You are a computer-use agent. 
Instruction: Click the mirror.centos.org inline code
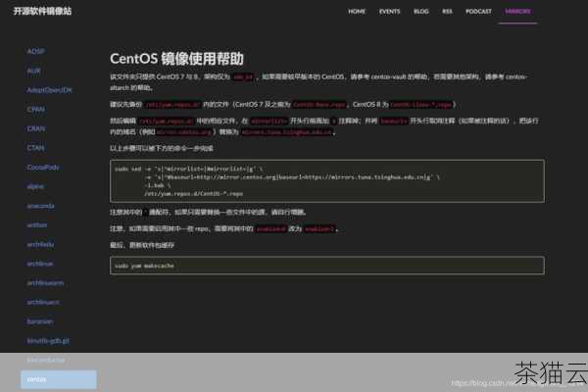[x=184, y=132]
